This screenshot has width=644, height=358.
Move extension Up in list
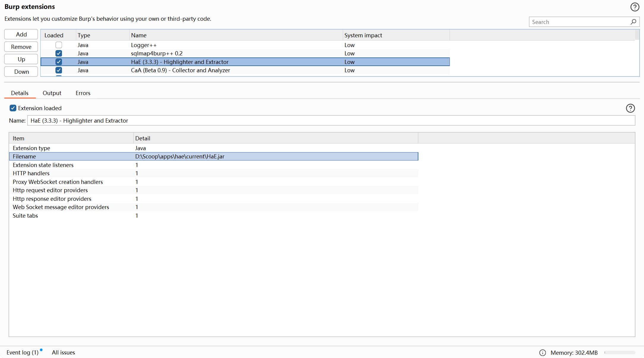(21, 59)
